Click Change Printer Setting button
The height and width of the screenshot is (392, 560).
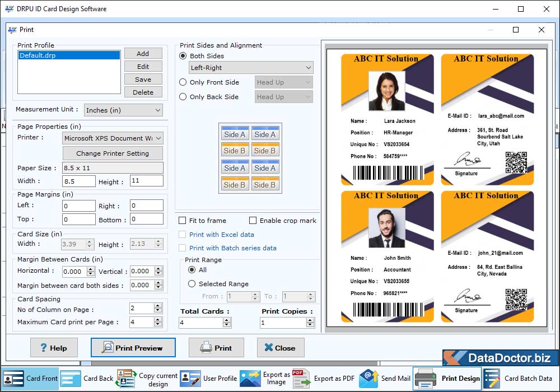pos(113,153)
